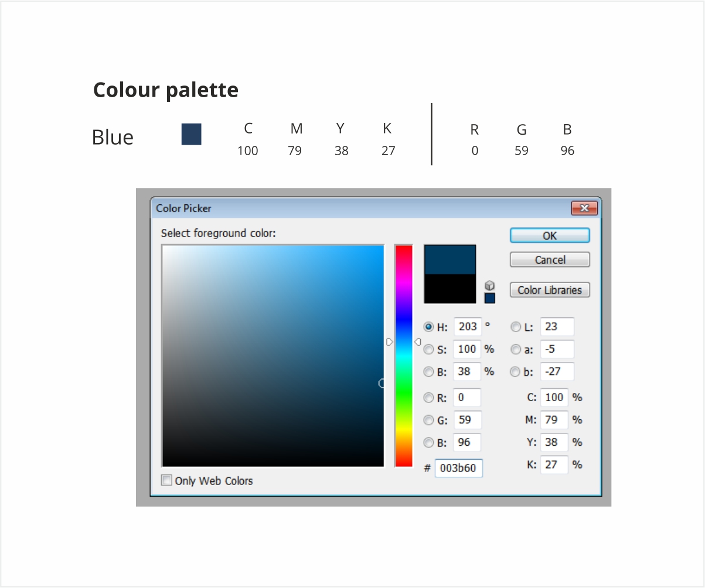Click the saturation brightness color field
Image resolution: width=705 pixels, height=588 pixels.
point(273,355)
